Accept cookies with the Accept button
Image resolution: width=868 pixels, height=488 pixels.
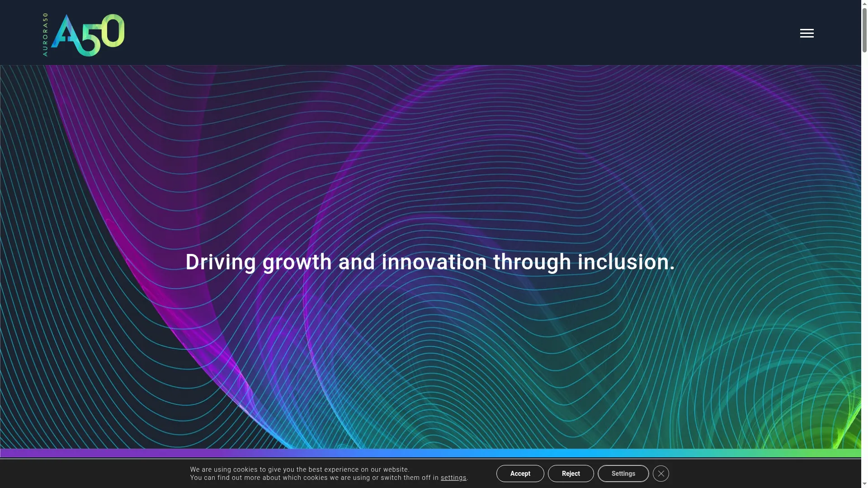tap(520, 474)
